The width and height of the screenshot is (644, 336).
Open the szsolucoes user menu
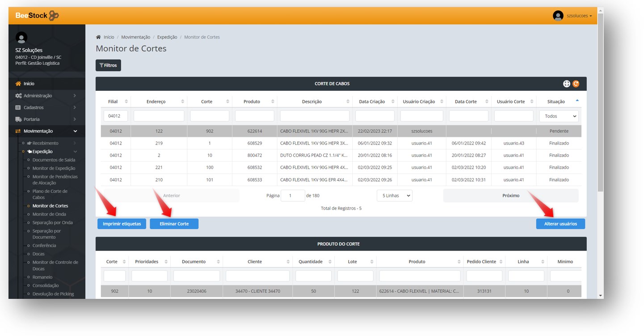(x=579, y=16)
